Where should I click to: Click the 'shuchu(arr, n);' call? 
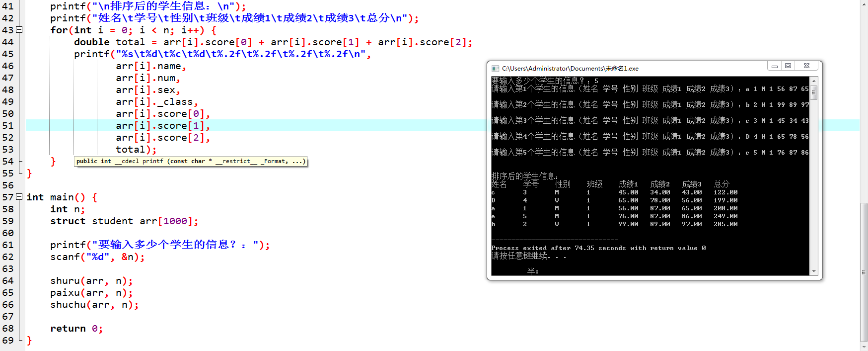click(94, 304)
